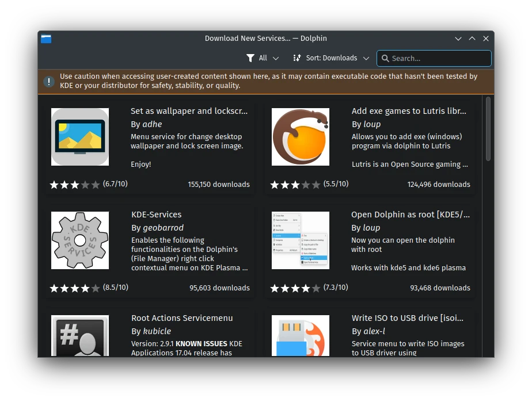Select the KDE-Services title

[x=157, y=215]
